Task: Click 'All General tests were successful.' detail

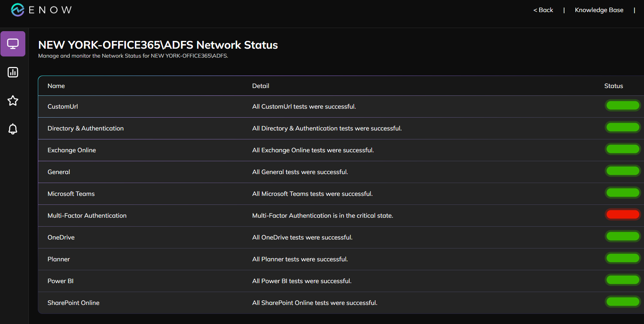Action: tap(300, 172)
